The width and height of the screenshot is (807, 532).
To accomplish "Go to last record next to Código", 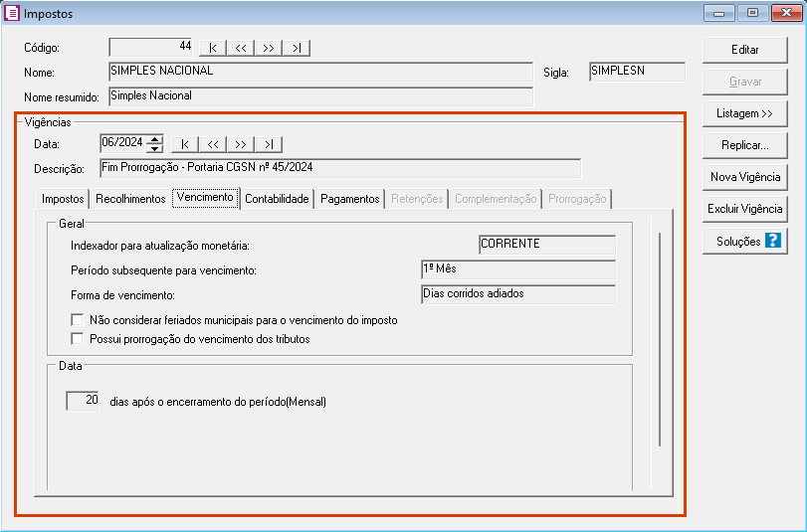I will (x=297, y=48).
